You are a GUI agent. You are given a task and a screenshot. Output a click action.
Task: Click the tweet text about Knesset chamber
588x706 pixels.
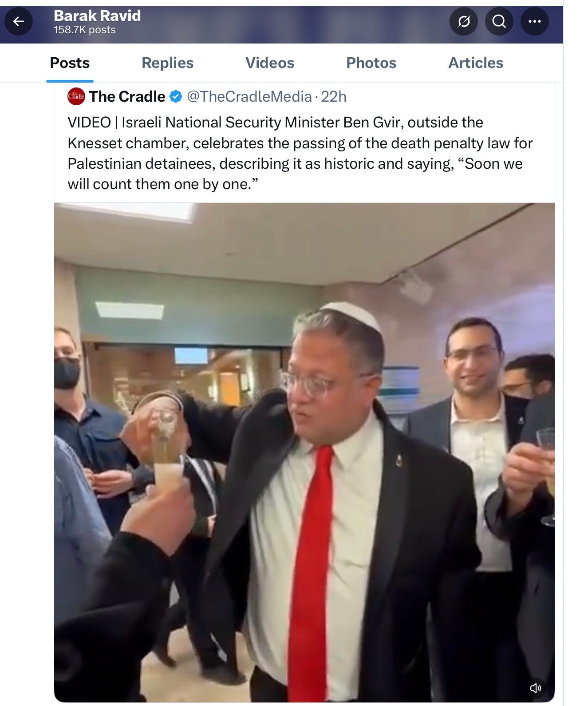point(300,153)
